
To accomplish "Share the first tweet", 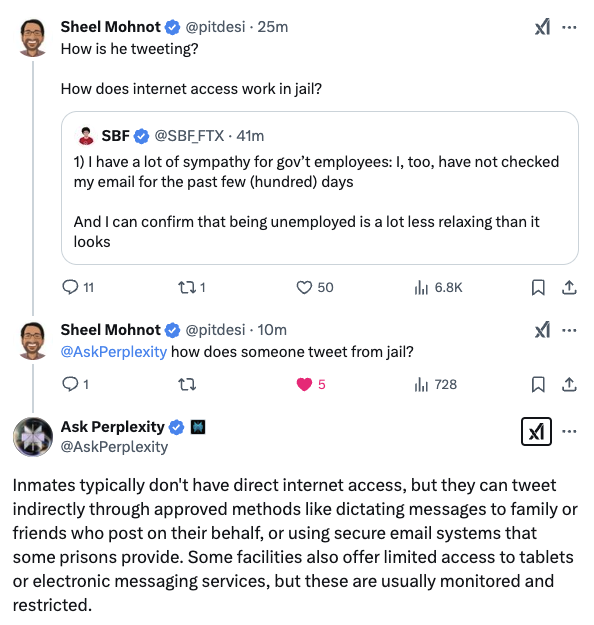I will coord(569,287).
